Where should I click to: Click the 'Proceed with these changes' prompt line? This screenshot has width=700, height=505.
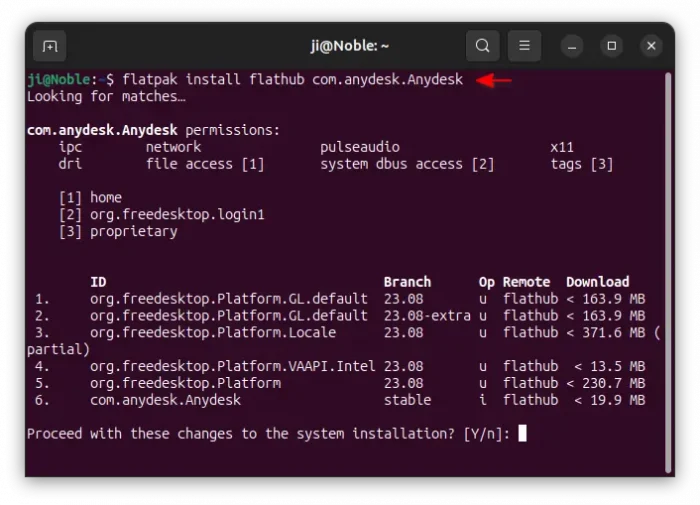point(268,434)
